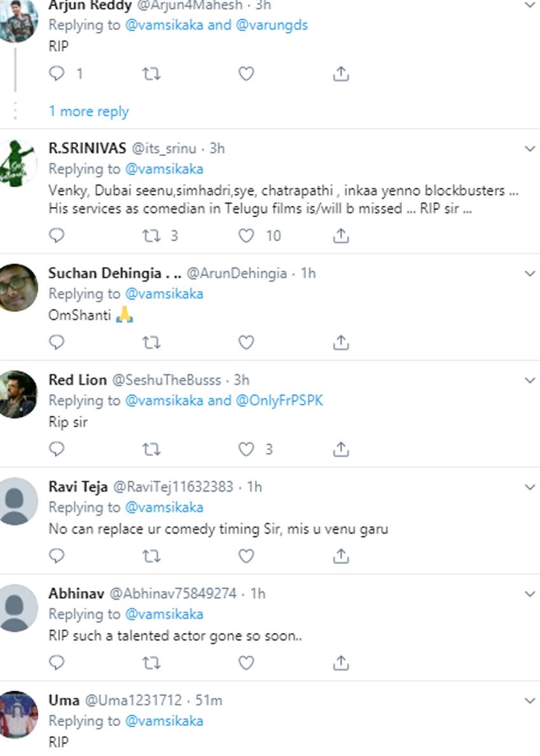This screenshot has height=756, width=540.
Task: Retweet Suchan Dehingia's OmShanti tweet
Action: 151,343
